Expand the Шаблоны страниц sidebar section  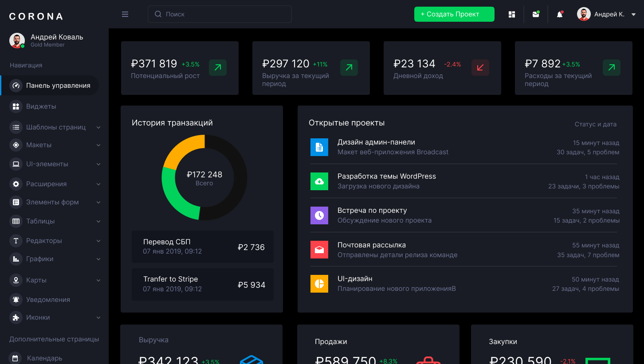coord(56,127)
